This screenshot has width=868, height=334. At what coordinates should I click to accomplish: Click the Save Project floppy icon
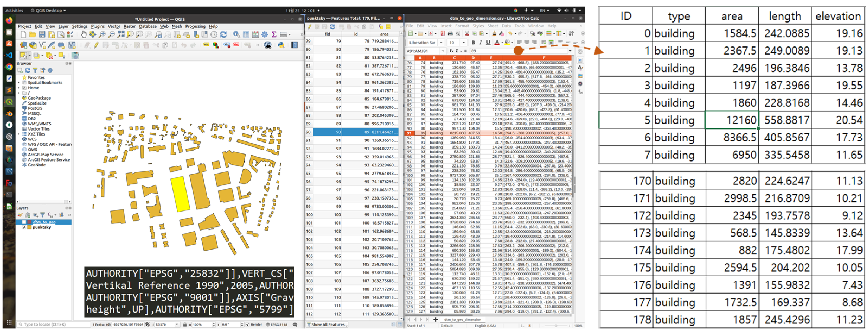[x=42, y=35]
